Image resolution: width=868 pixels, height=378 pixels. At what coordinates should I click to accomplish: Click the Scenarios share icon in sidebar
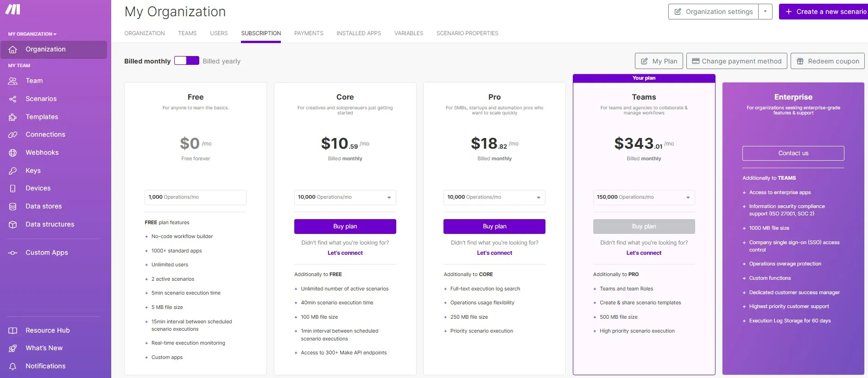[13, 99]
